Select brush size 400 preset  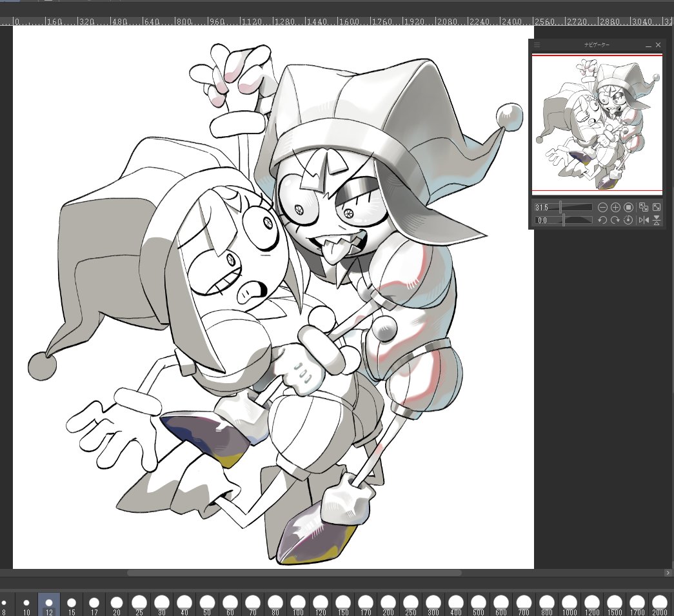[456, 604]
